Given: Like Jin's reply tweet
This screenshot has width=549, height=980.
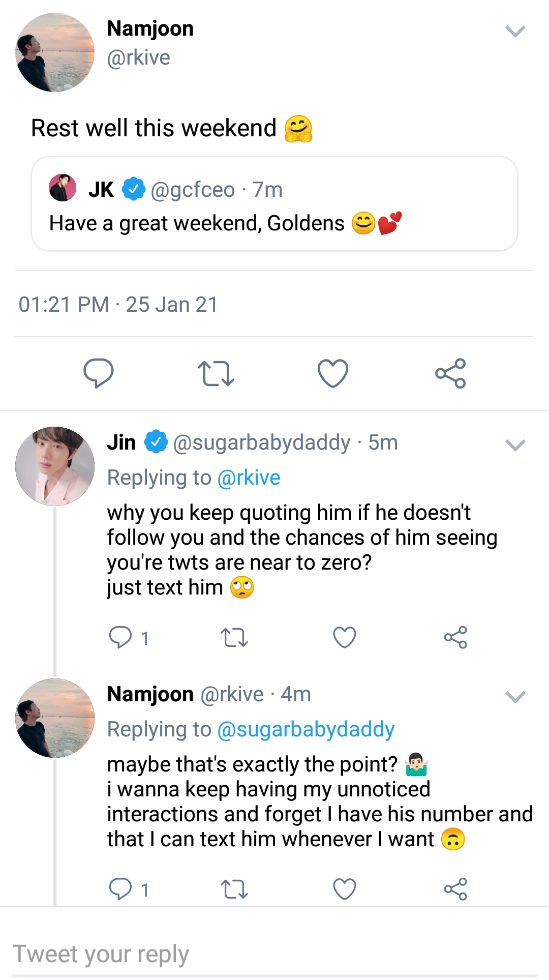Looking at the screenshot, I should [345, 637].
